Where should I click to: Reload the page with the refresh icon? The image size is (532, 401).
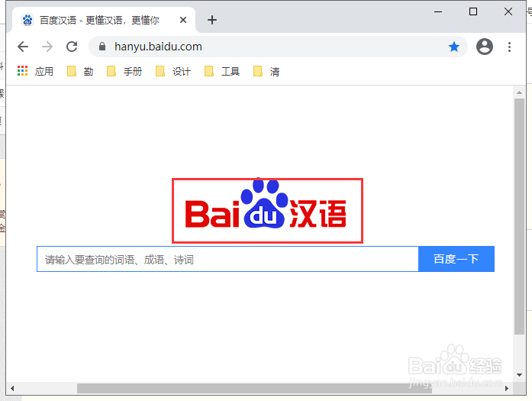point(72,47)
